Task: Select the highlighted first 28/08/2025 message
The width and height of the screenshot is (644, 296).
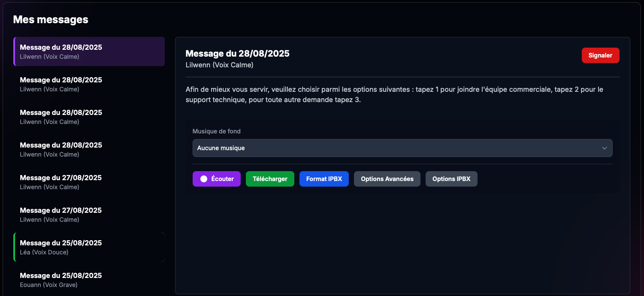Action: (x=89, y=51)
